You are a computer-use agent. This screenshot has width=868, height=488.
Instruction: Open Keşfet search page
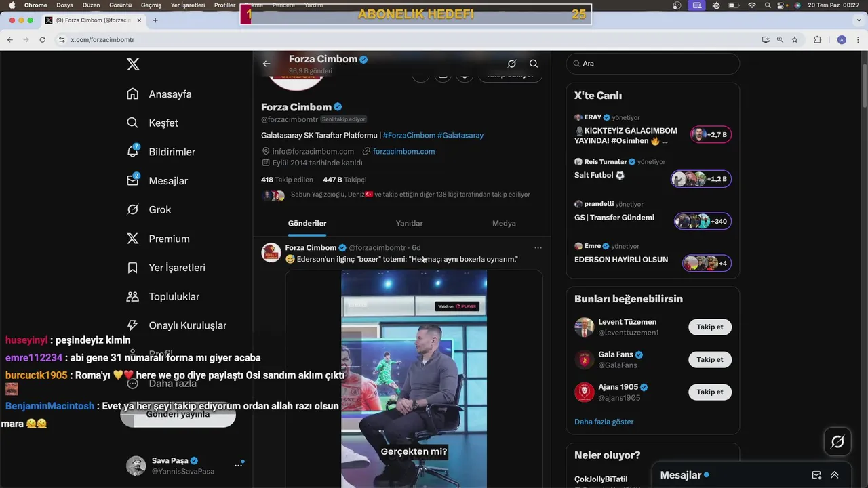[x=153, y=123]
